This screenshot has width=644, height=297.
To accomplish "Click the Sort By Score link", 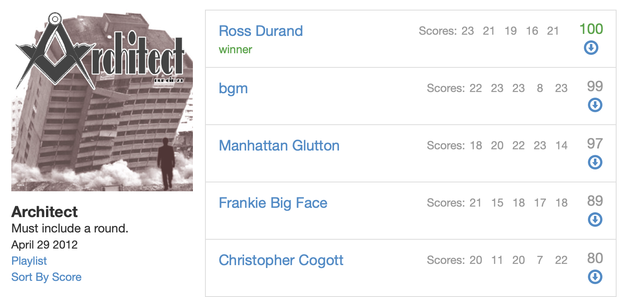I will point(46,277).
